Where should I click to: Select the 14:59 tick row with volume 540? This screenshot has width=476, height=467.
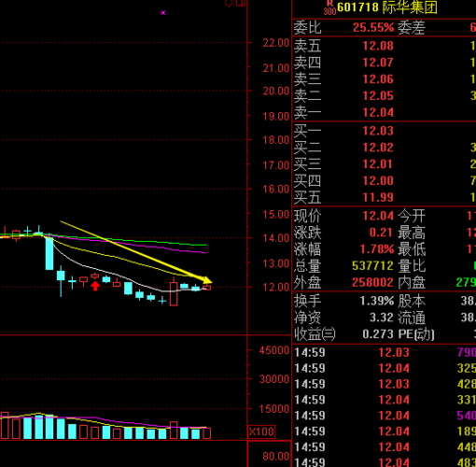point(385,416)
